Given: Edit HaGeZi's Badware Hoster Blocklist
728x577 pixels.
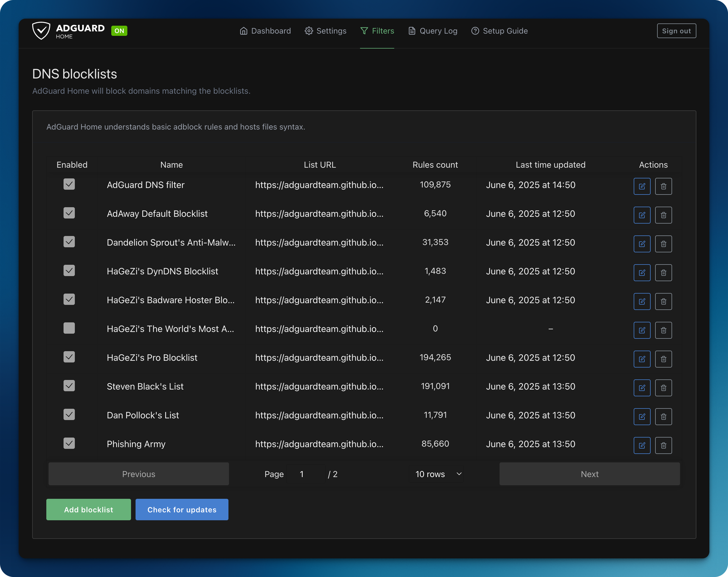Looking at the screenshot, I should pyautogui.click(x=642, y=301).
